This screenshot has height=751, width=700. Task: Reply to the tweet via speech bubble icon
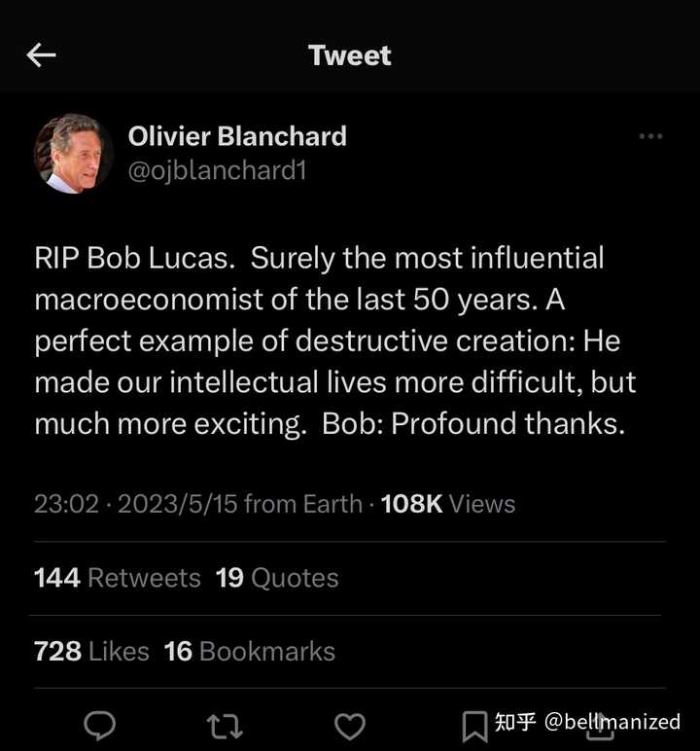[100, 725]
